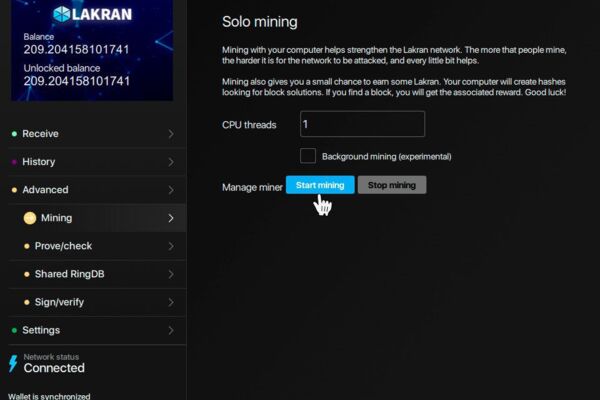This screenshot has width=600, height=400.
Task: Select the Mining menu item
Action: point(97,218)
